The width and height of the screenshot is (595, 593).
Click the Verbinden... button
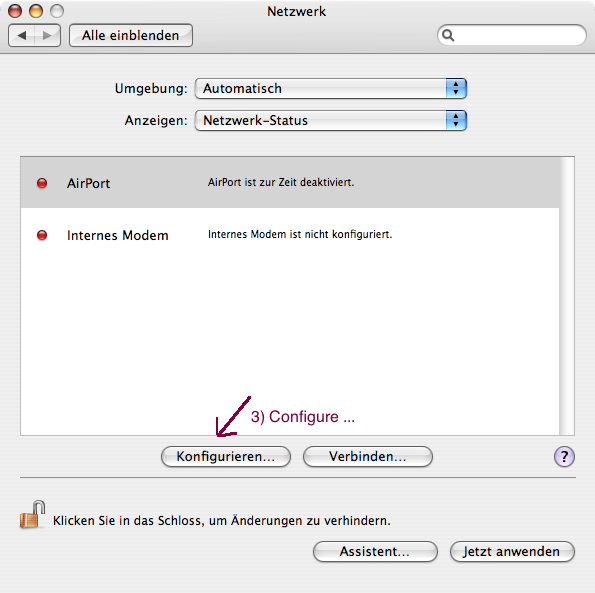368,456
